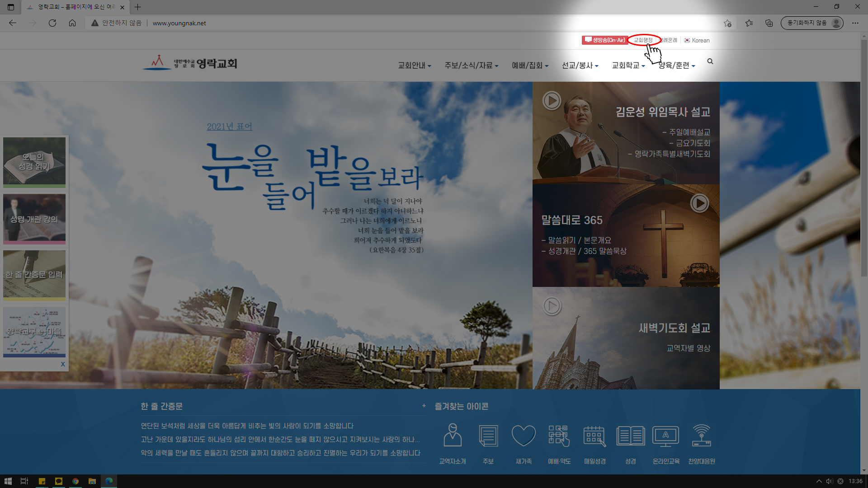Play the 말씀대로 365 video
The height and width of the screenshot is (488, 868).
coord(699,203)
